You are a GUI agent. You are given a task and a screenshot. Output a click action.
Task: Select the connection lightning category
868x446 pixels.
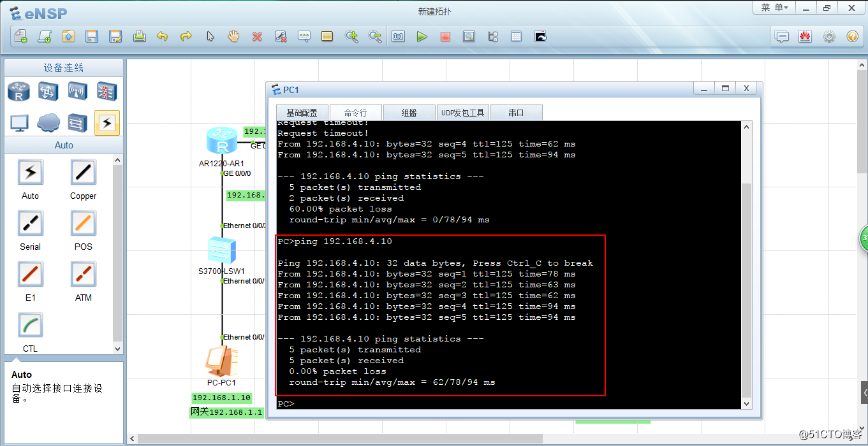pos(107,122)
